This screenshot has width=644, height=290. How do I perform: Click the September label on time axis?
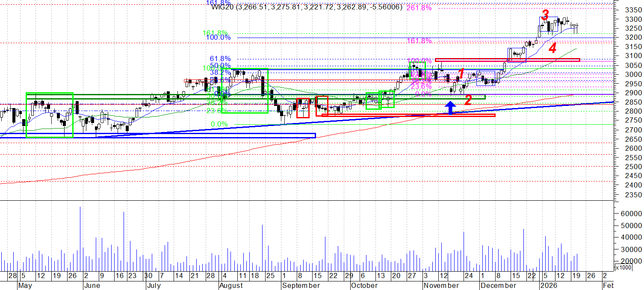301,285
